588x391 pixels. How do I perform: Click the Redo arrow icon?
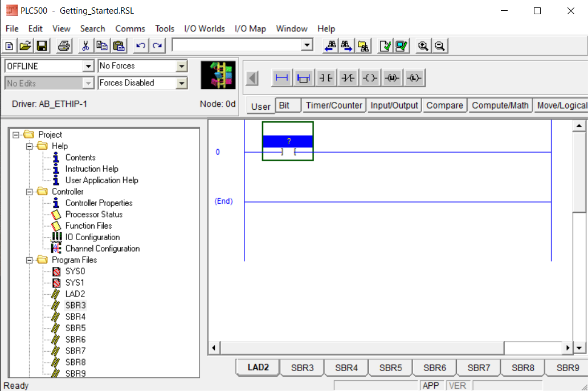157,46
